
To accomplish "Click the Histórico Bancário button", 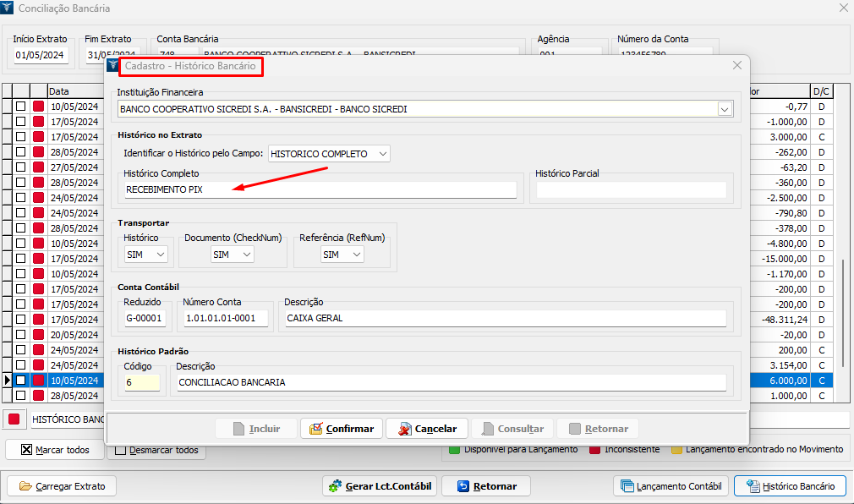I will pyautogui.click(x=789, y=486).
